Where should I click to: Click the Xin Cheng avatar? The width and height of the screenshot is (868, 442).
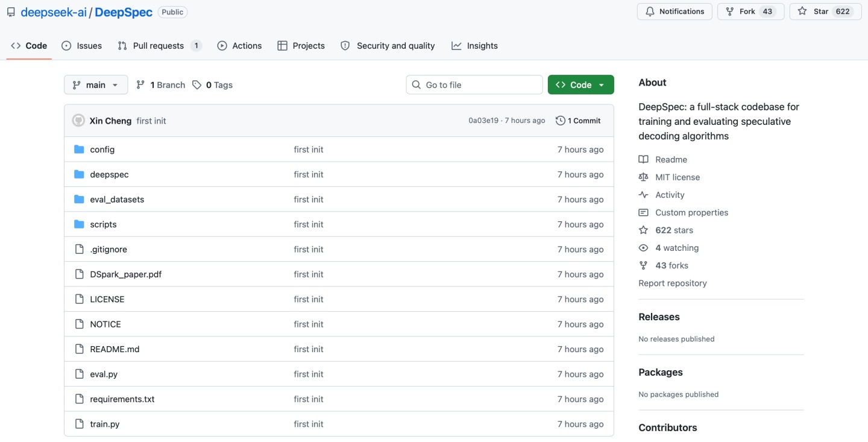(78, 121)
